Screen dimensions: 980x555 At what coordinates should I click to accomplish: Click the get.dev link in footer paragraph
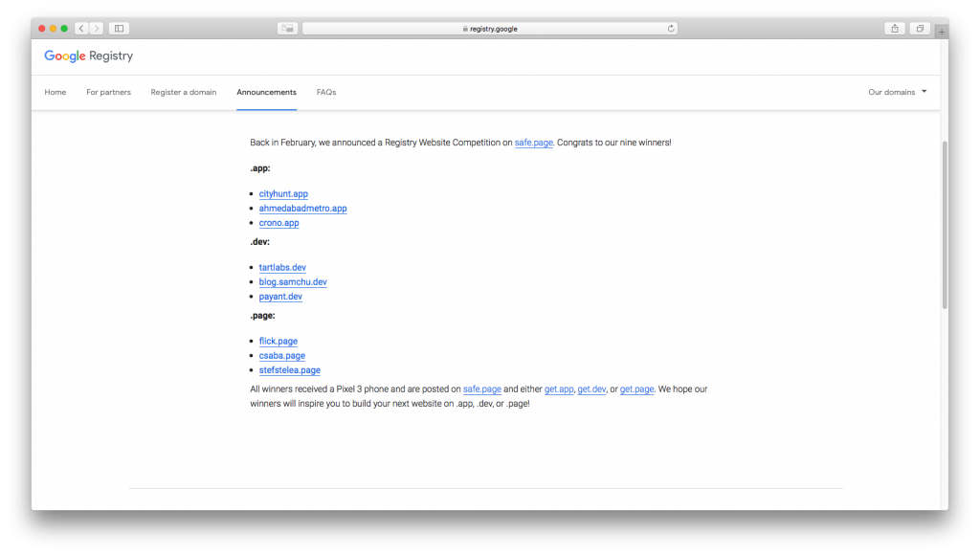[x=591, y=388]
